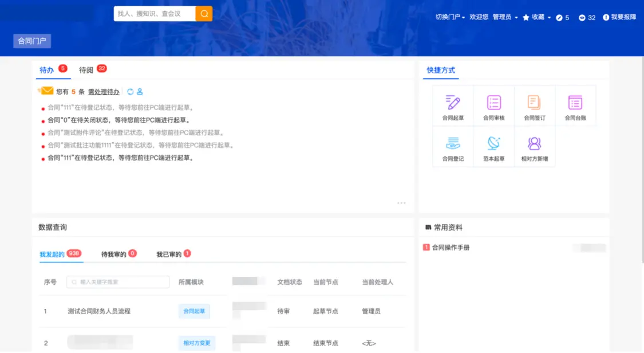Screen dimensions: 644x353
Task: Open the 合同登记 shortcut icon
Action: (x=453, y=143)
